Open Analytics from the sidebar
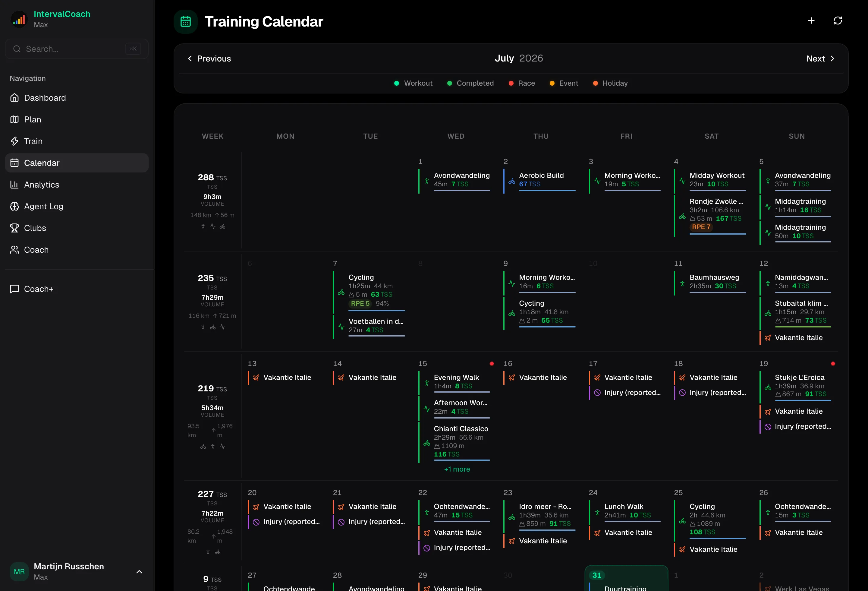This screenshot has width=868, height=591. coord(77,185)
